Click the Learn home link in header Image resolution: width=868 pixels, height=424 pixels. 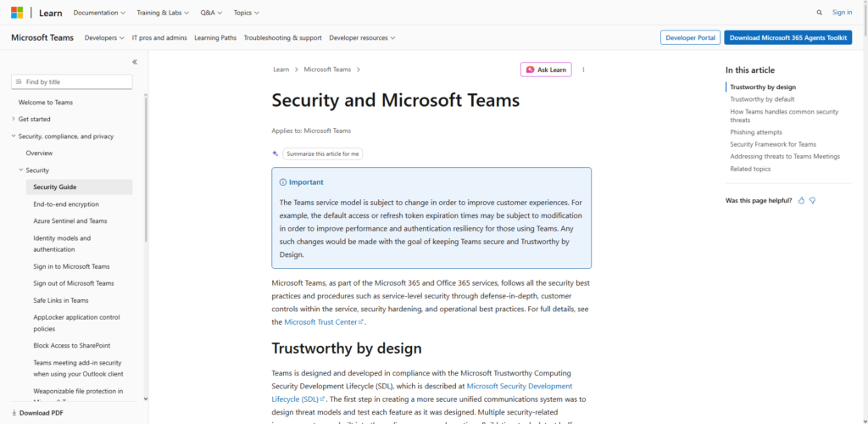click(50, 12)
